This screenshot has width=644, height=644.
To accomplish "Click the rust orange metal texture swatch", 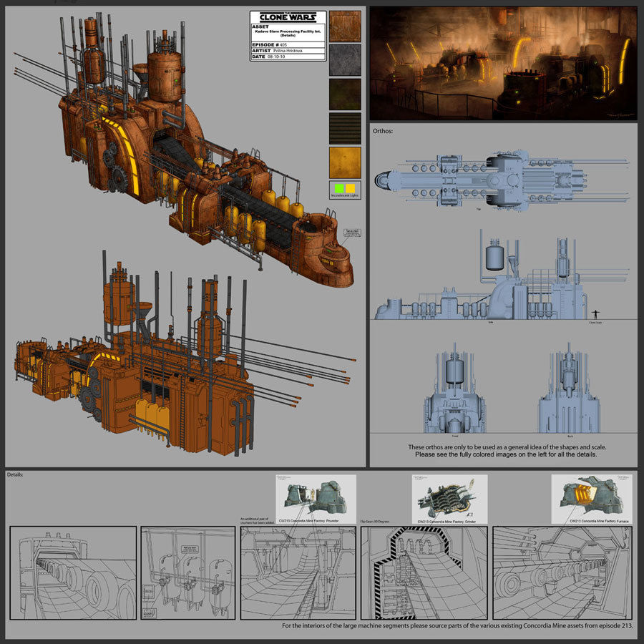I will point(345,26).
